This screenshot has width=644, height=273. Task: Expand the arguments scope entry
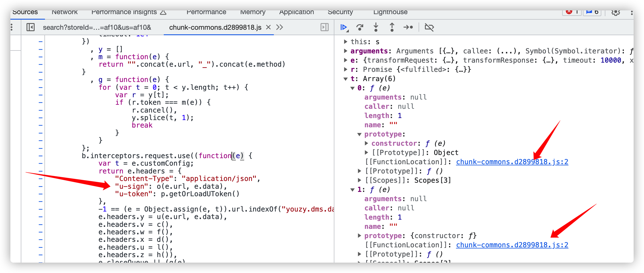tap(345, 51)
